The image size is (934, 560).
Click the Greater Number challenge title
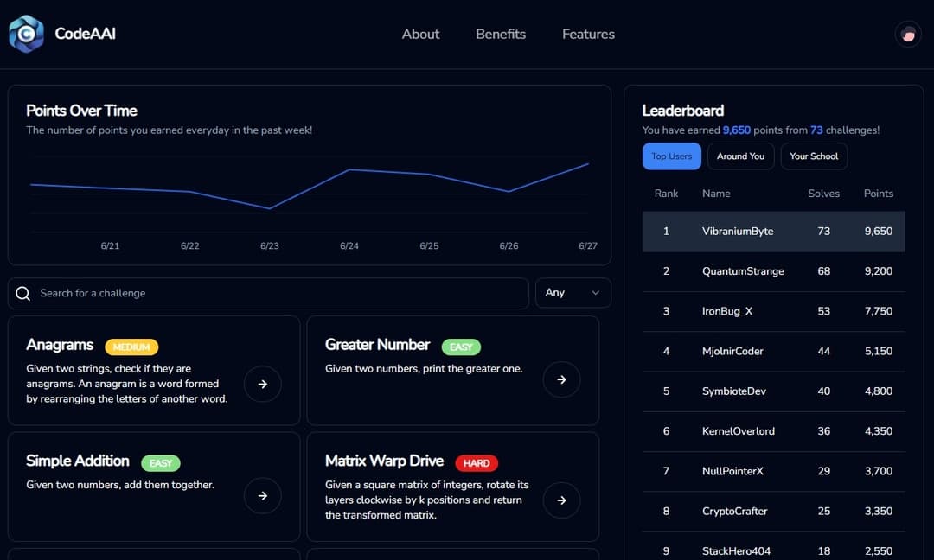(377, 345)
